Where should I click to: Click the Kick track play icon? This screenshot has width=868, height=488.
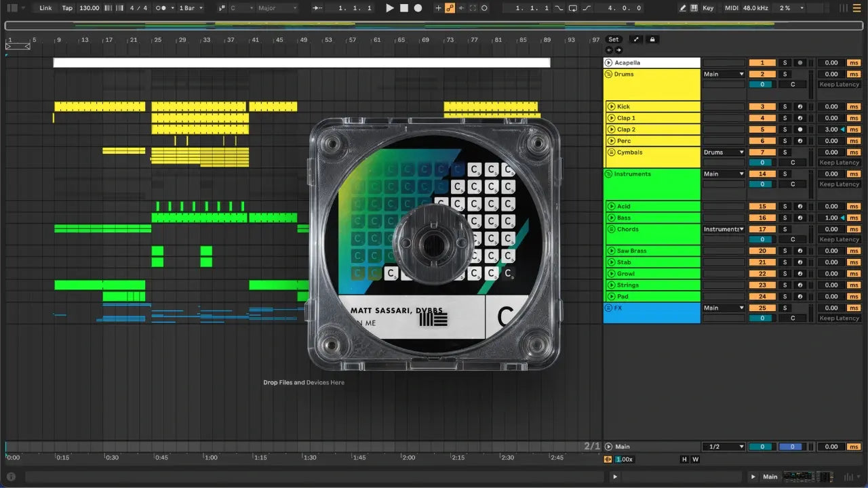click(x=611, y=106)
